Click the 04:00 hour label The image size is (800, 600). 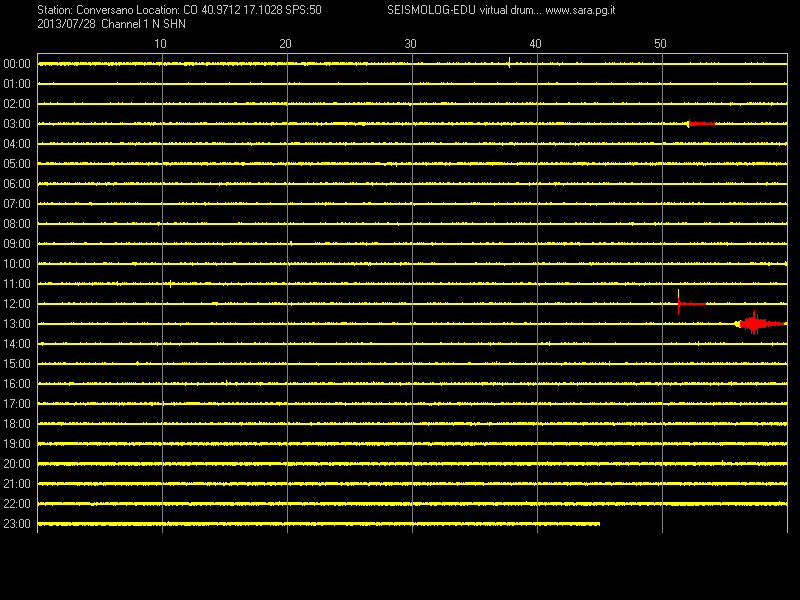pyautogui.click(x=17, y=144)
